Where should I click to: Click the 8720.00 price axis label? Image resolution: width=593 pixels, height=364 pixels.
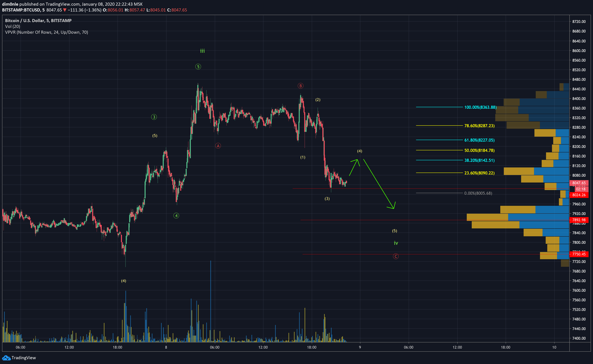(579, 21)
